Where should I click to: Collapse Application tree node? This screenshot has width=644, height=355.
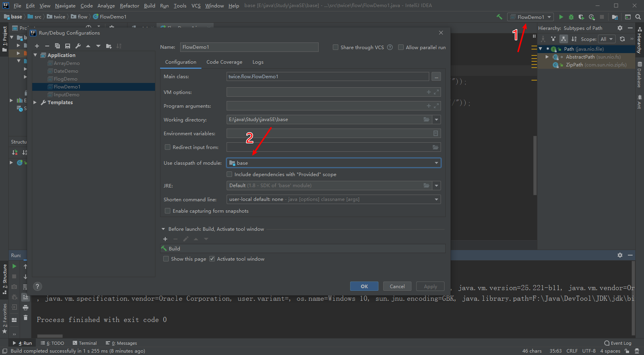35,55
